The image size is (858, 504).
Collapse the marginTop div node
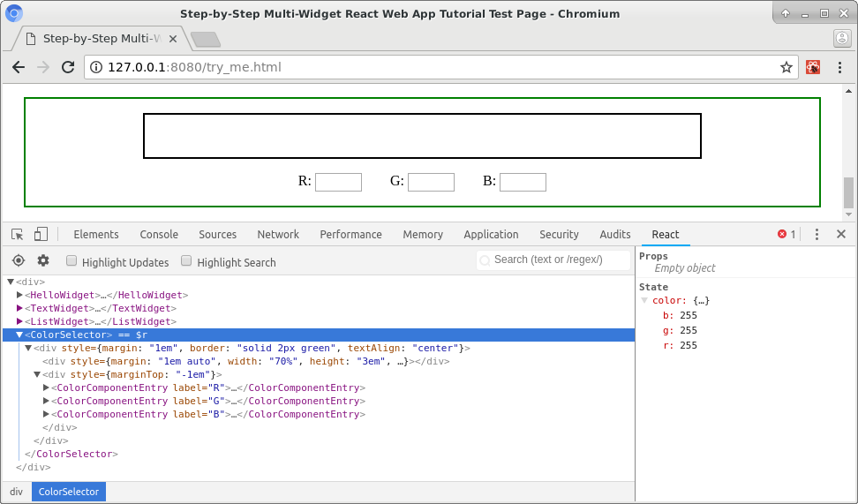pos(37,375)
